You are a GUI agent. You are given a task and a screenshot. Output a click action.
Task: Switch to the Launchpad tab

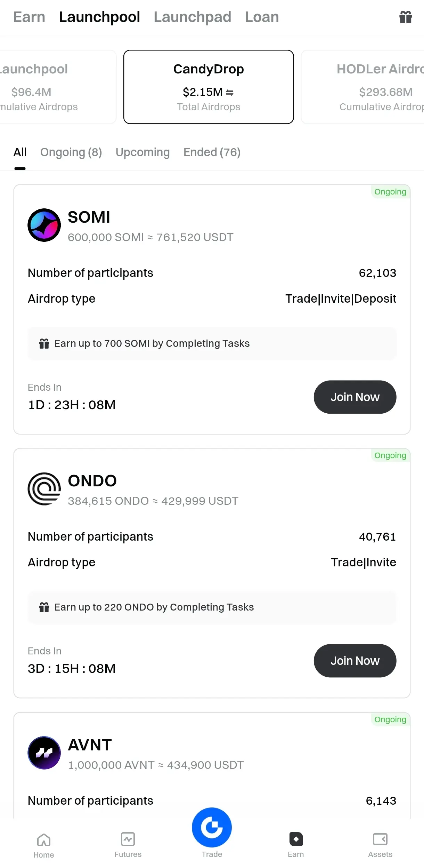pos(193,17)
